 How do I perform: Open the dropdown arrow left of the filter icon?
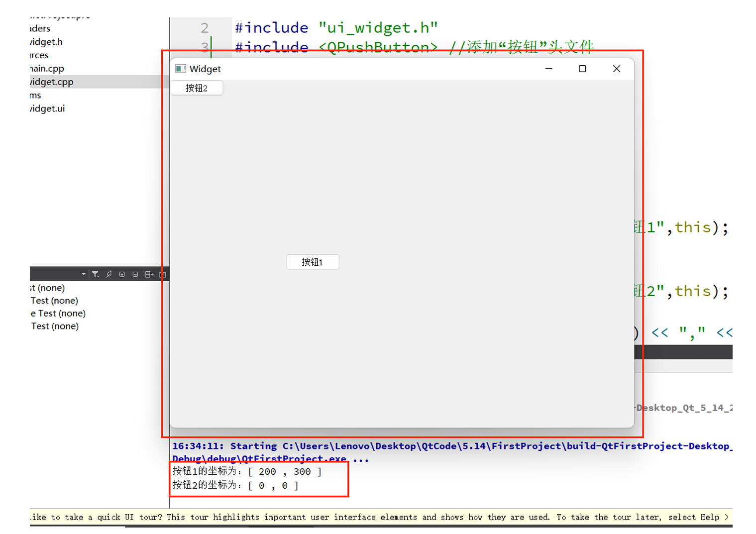tap(83, 273)
